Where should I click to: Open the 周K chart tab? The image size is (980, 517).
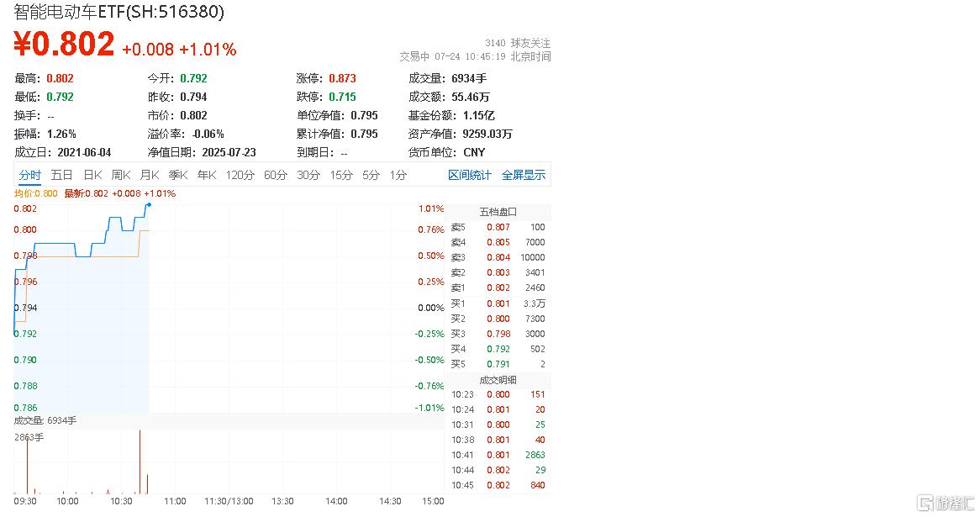tap(121, 175)
